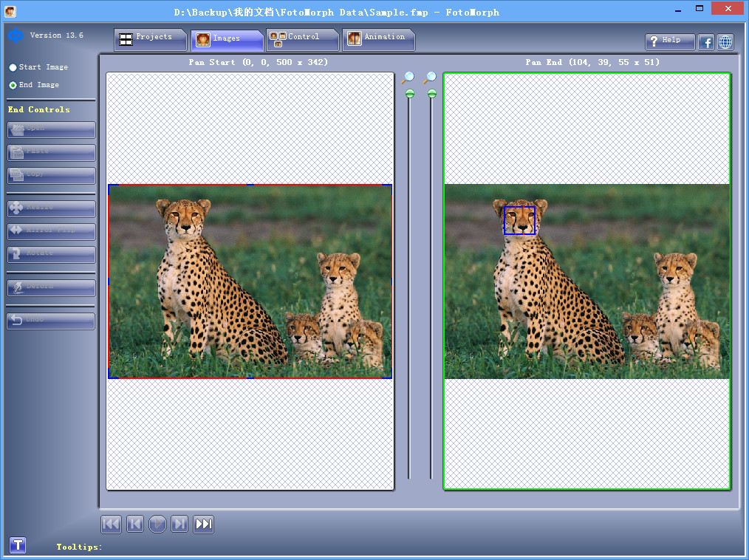Jump to the last frame
Screen dimensions: 749x560
(x=204, y=525)
